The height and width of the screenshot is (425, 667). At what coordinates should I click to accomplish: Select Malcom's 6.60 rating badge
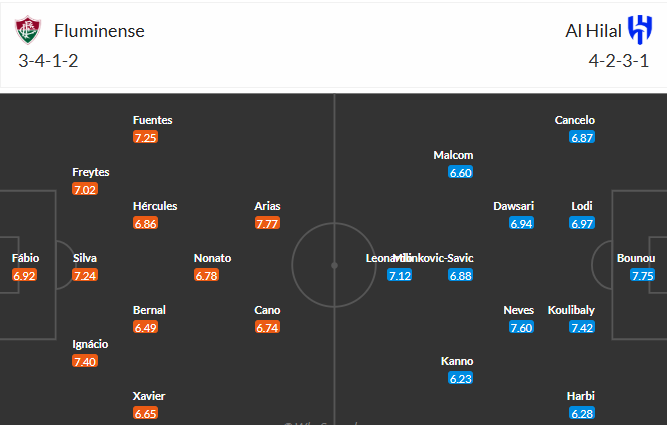pos(460,173)
